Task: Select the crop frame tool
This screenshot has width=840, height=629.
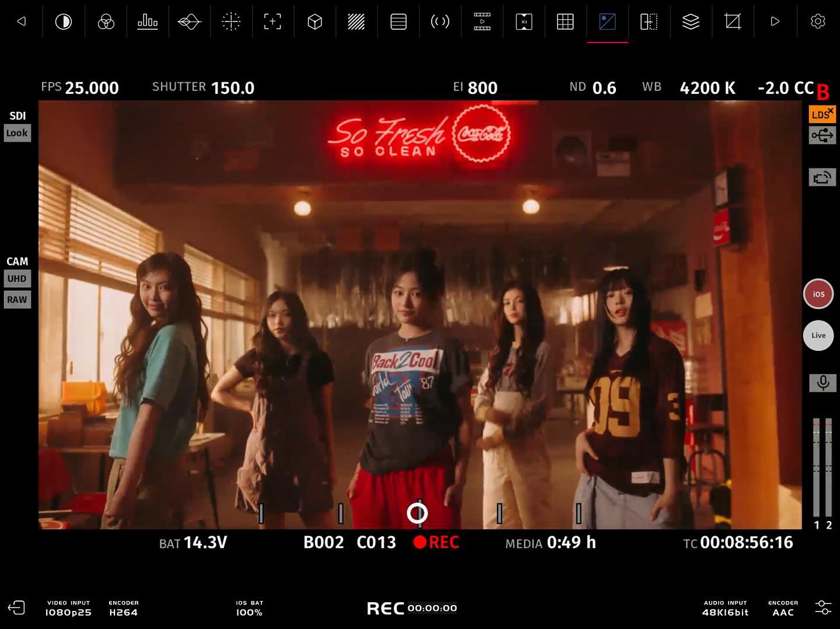Action: (x=733, y=22)
